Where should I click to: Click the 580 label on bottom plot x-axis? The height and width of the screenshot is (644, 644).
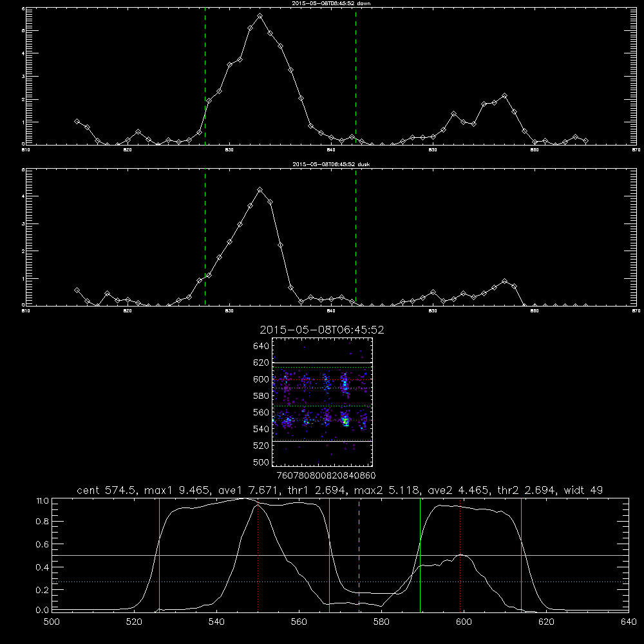click(x=381, y=622)
